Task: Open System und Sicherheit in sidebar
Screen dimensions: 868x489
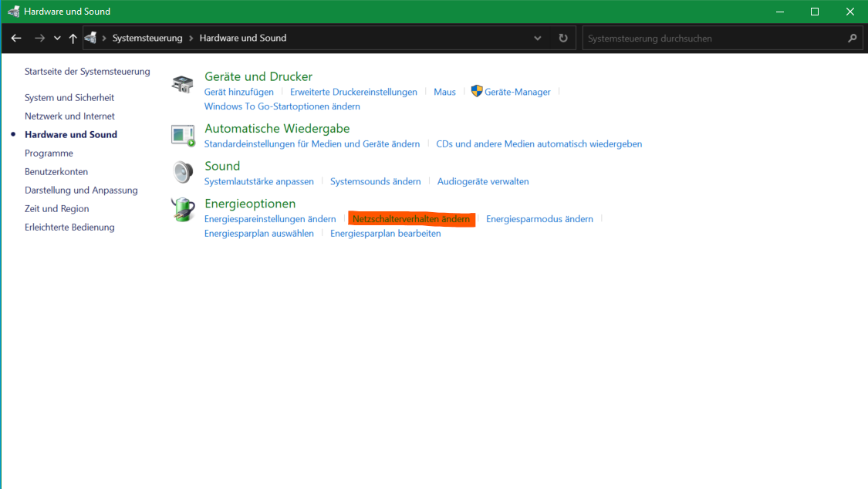Action: coord(69,98)
